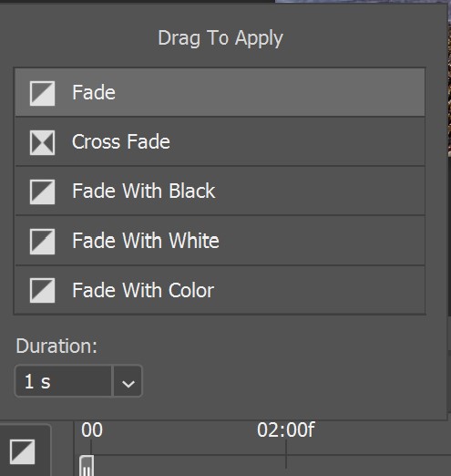Click the Fade With Color icon
The height and width of the screenshot is (476, 451).
42,290
